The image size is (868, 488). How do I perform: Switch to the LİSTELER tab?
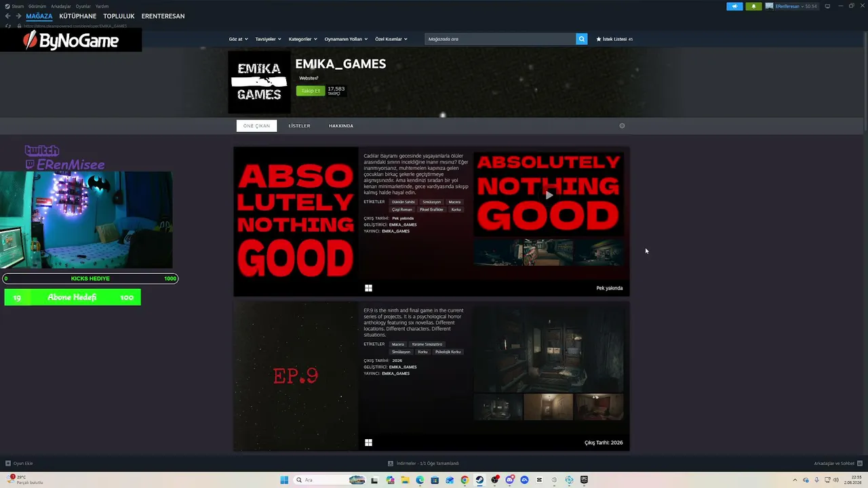(299, 125)
